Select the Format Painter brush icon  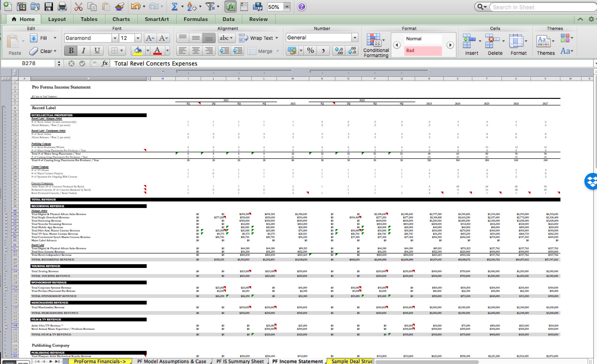point(119,7)
